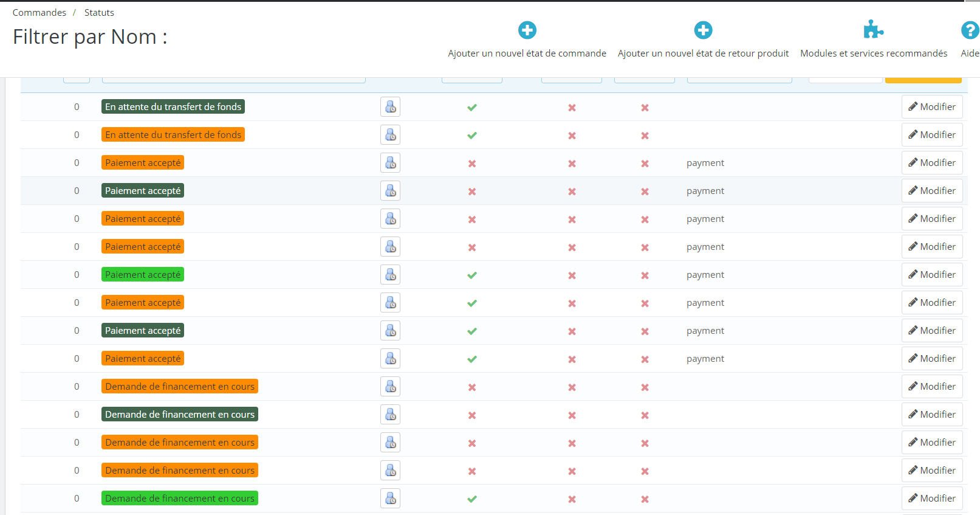Open Aide with the question mark icon
The image size is (980, 515).
coord(970,30)
